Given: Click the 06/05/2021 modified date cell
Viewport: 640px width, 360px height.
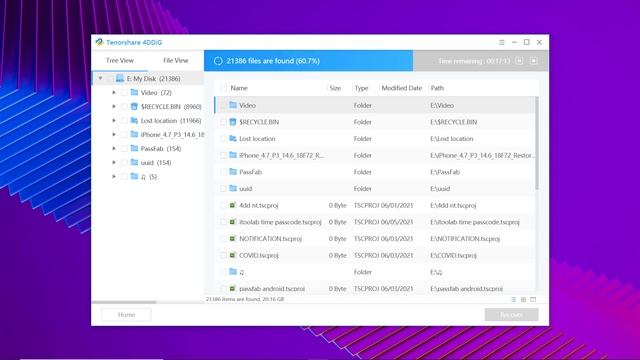Looking at the screenshot, I should click(x=397, y=222).
